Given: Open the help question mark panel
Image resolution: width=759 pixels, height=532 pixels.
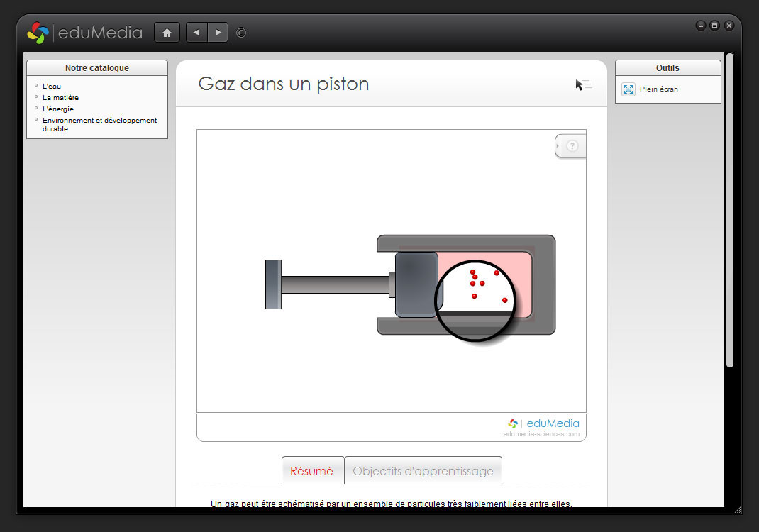Looking at the screenshot, I should pyautogui.click(x=572, y=146).
